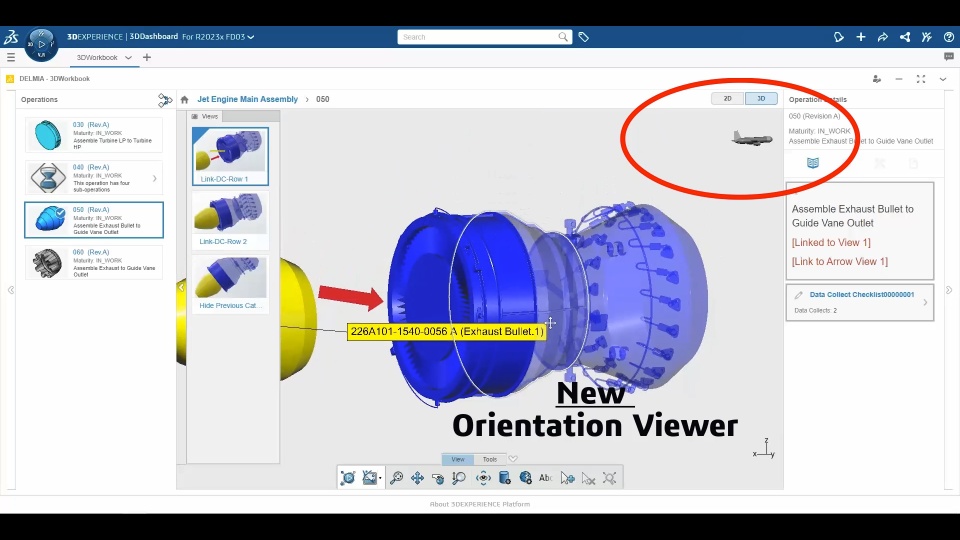Image resolution: width=960 pixels, height=540 pixels.
Task: Click the operations structure icon beside the Operations header
Action: coord(165,100)
